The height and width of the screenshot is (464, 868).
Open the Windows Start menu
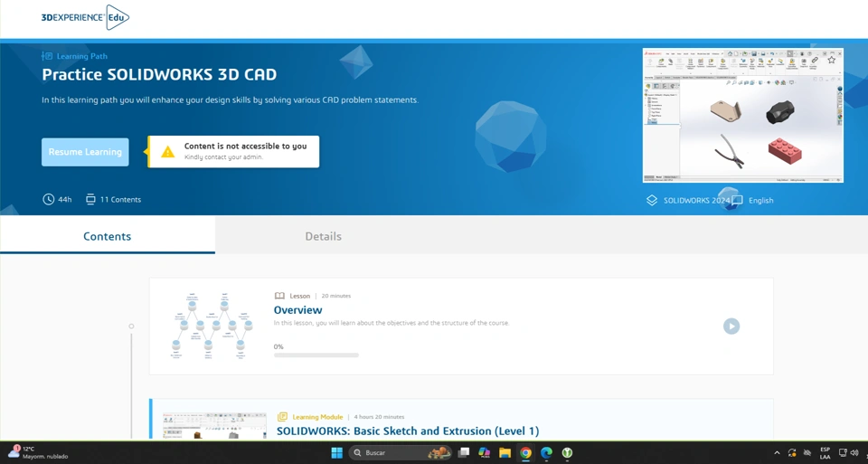pyautogui.click(x=336, y=452)
